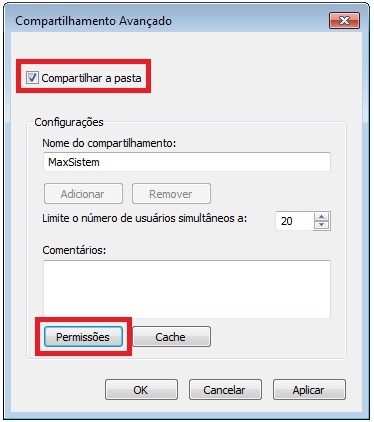
Task: Click the Limite o número de usuários label
Action: click(x=144, y=219)
